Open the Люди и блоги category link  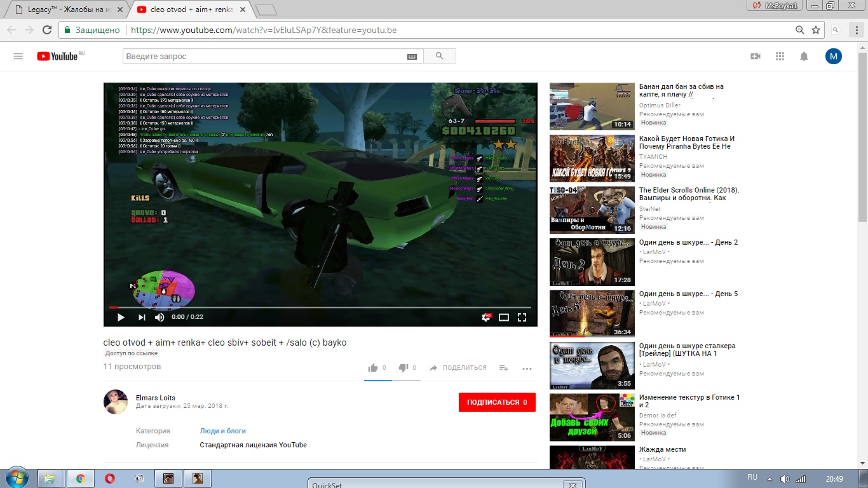pyautogui.click(x=222, y=431)
